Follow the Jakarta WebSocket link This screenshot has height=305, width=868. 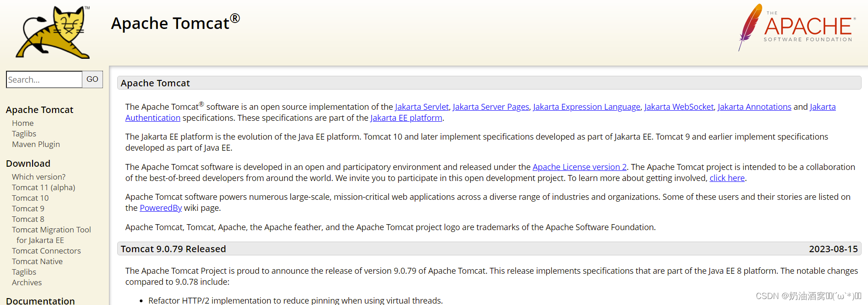coord(679,107)
